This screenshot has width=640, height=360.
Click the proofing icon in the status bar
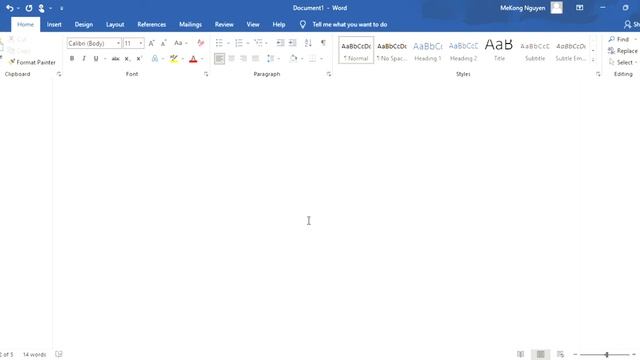click(x=59, y=354)
